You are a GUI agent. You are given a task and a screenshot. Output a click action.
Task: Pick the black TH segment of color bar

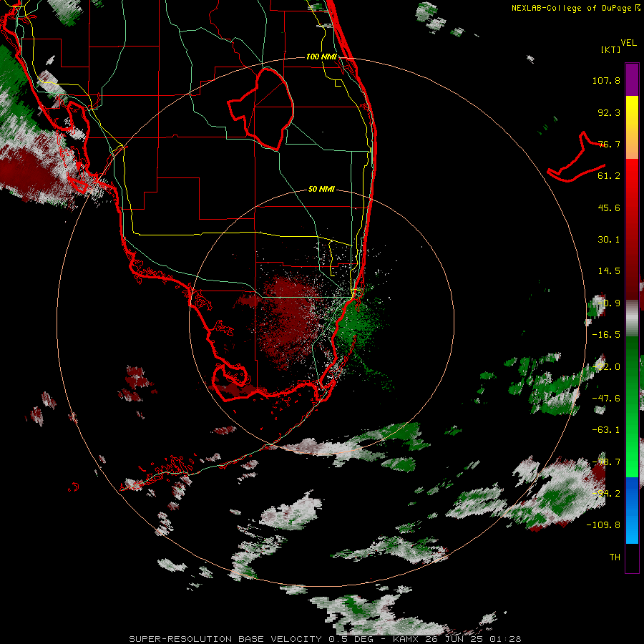(632, 557)
